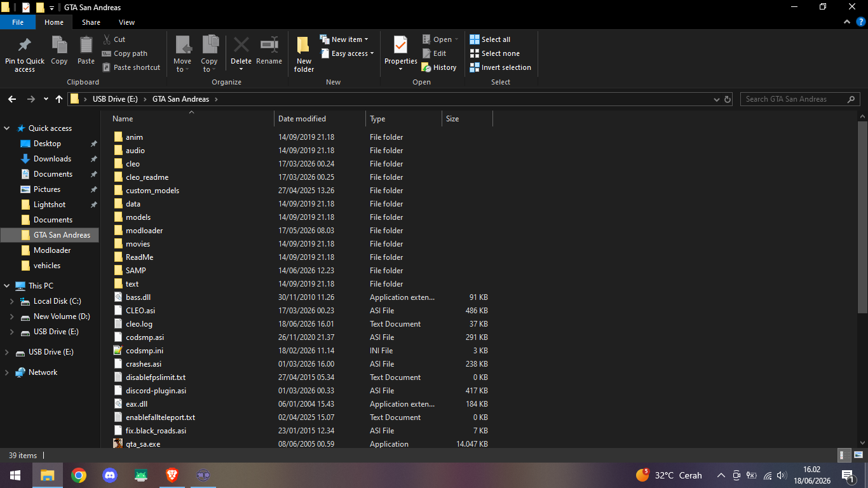Screen dimensions: 868x488
Task: Open the Properties checkmark icon
Action: [x=400, y=45]
